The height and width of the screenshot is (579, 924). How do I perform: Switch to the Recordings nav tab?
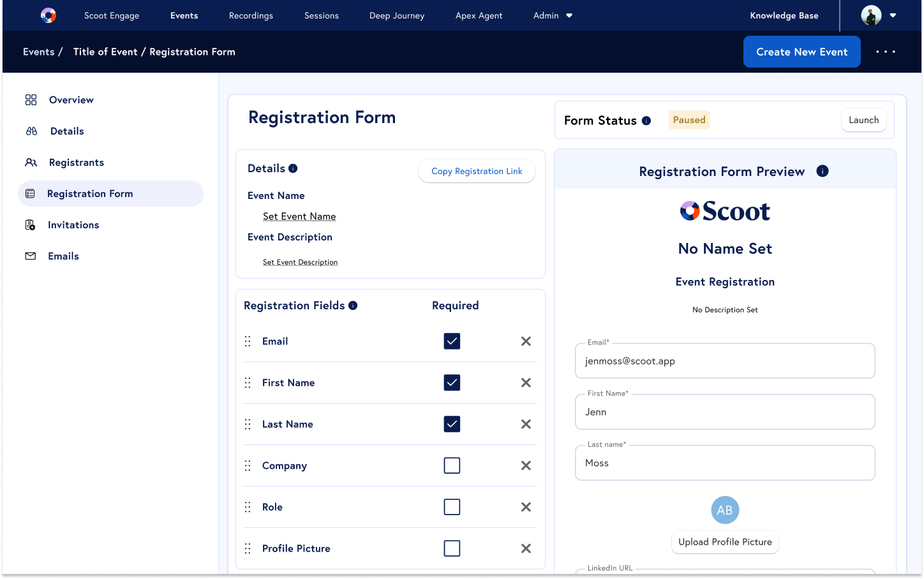click(251, 15)
